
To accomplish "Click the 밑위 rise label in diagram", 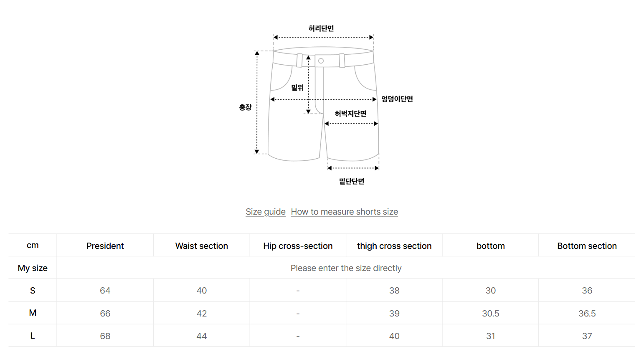I will [x=297, y=88].
